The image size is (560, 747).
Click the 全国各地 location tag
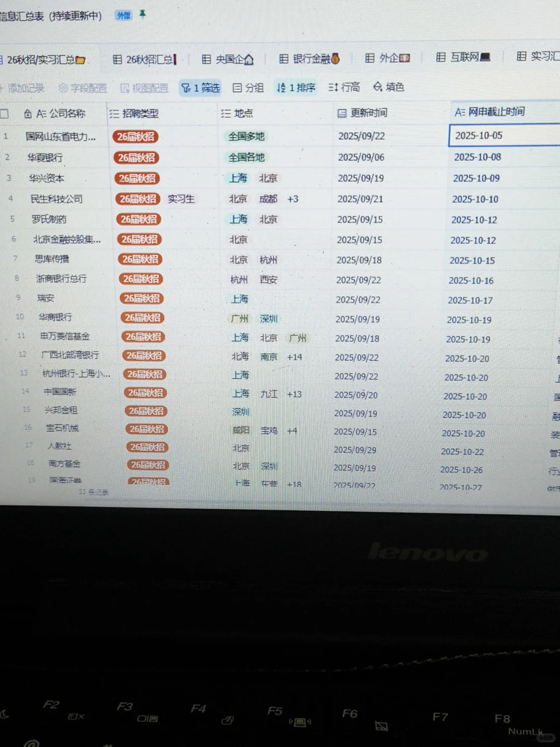tap(246, 157)
